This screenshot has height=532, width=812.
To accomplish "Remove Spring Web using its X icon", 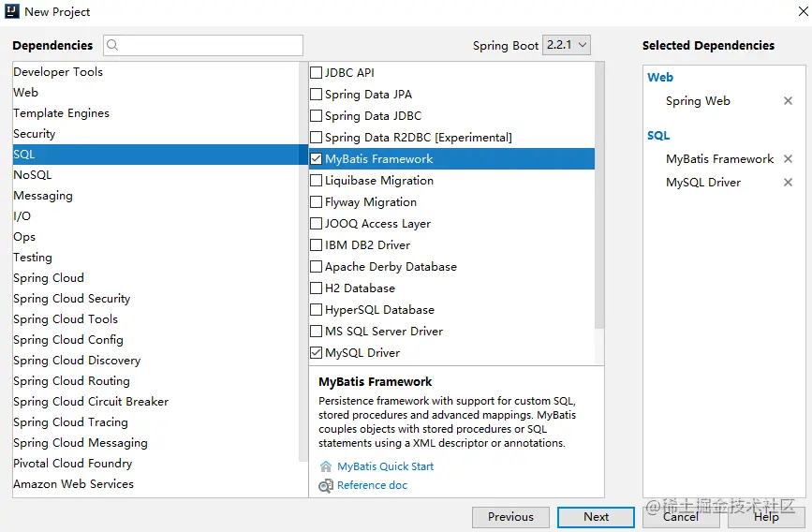I will [788, 101].
